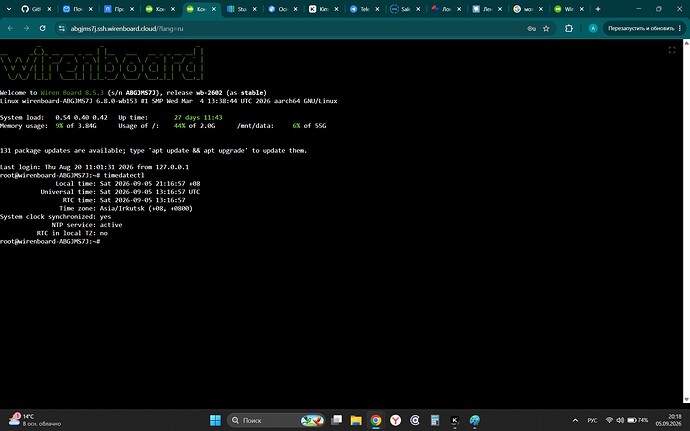Click the Wiren Board 8.5.3 text
This screenshot has height=431, width=690.
point(72,93)
